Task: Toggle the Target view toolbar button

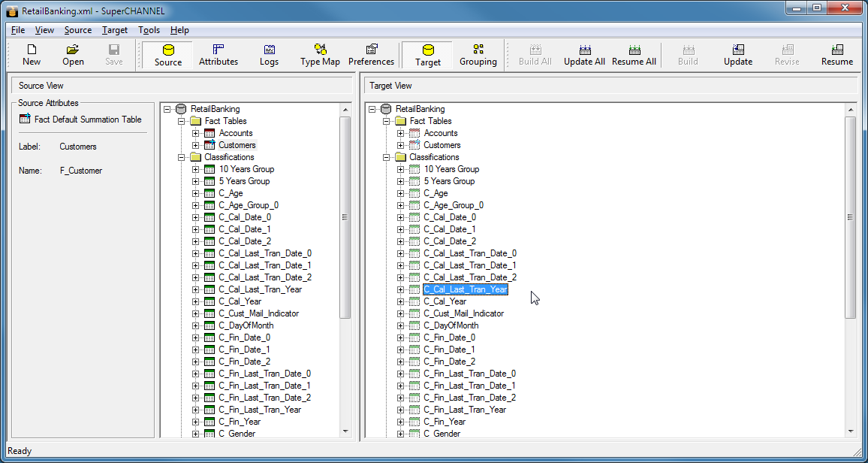Action: click(x=428, y=55)
